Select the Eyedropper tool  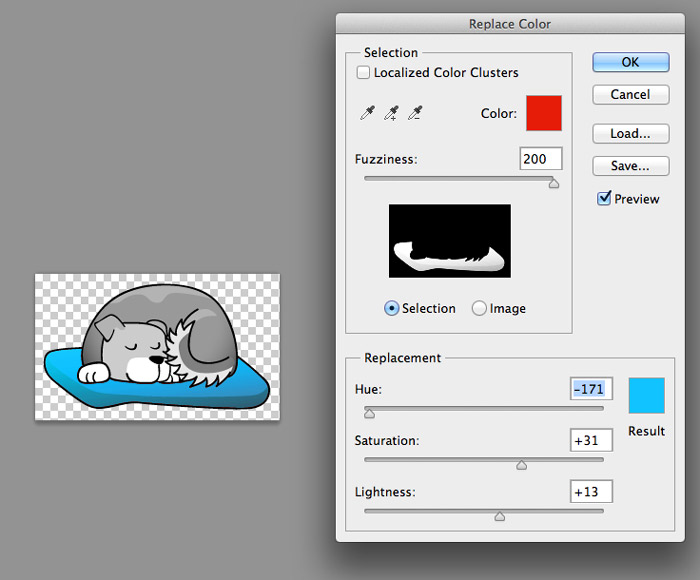pyautogui.click(x=366, y=114)
